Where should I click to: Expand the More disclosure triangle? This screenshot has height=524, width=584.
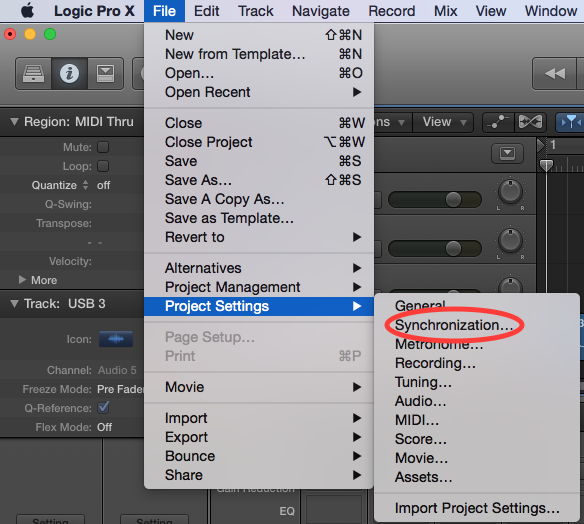click(x=22, y=280)
